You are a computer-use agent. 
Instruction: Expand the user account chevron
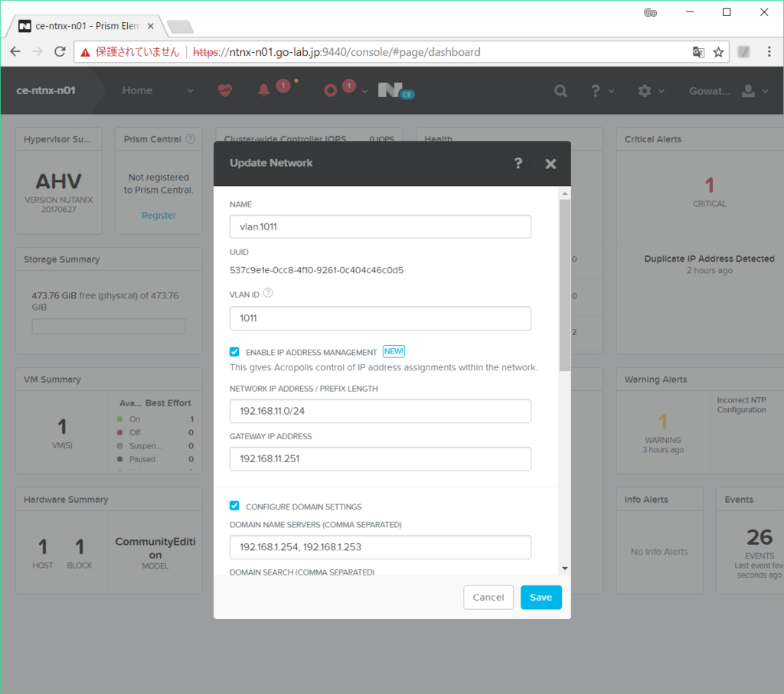coord(765,91)
